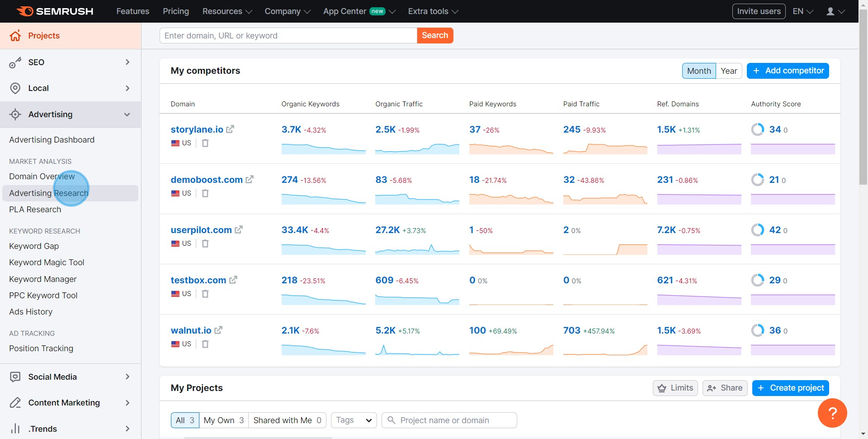Open demoboost.com external link icon
The image size is (868, 439).
(x=250, y=180)
